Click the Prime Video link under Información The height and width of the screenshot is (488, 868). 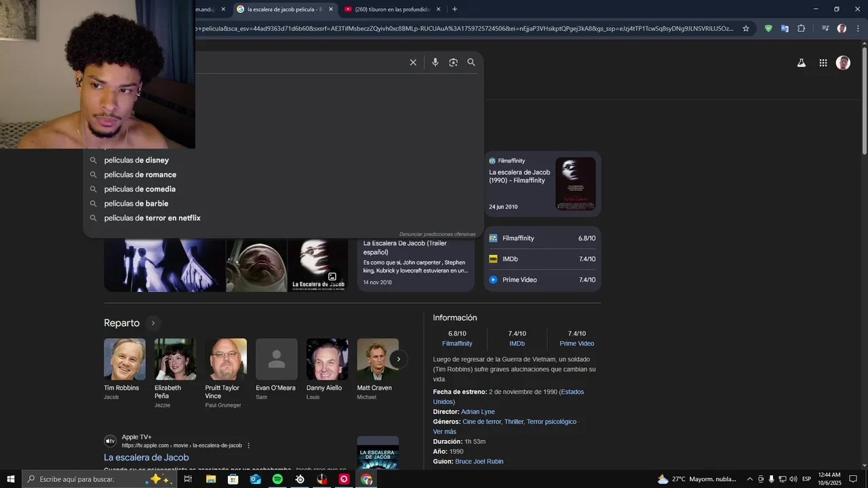[576, 344]
